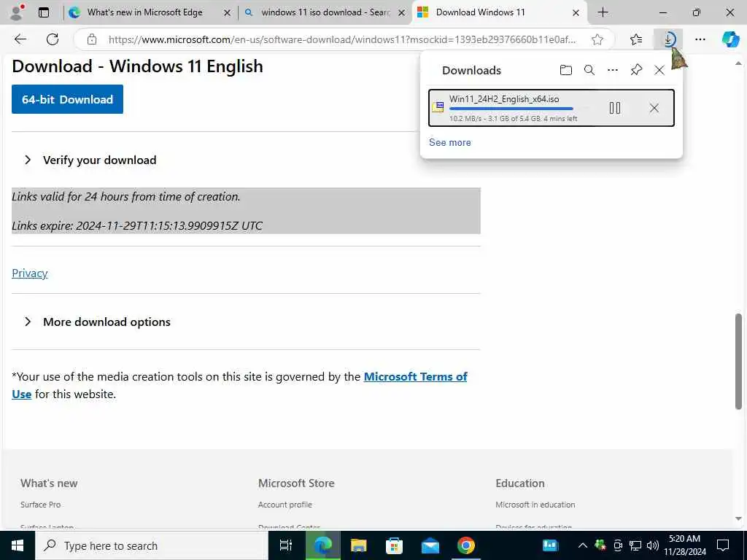Image resolution: width=747 pixels, height=560 pixels.
Task: Open the Windows Start menu
Action: point(18,545)
